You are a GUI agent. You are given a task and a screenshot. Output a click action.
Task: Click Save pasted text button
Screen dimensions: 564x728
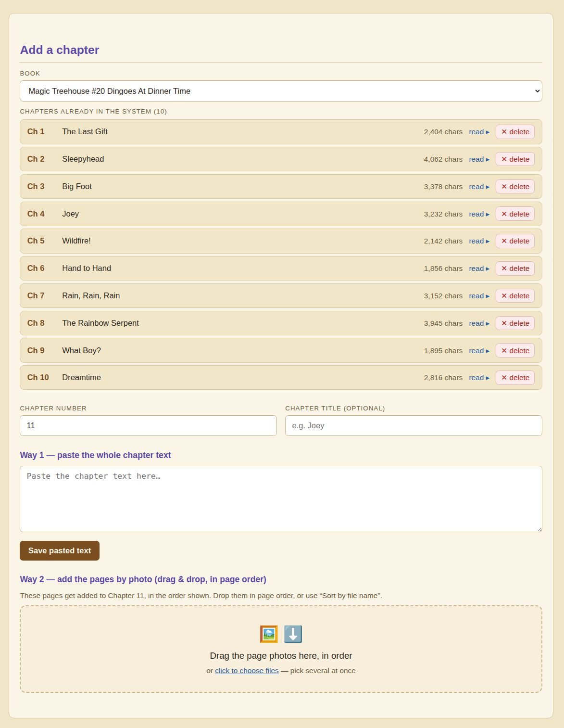point(60,550)
